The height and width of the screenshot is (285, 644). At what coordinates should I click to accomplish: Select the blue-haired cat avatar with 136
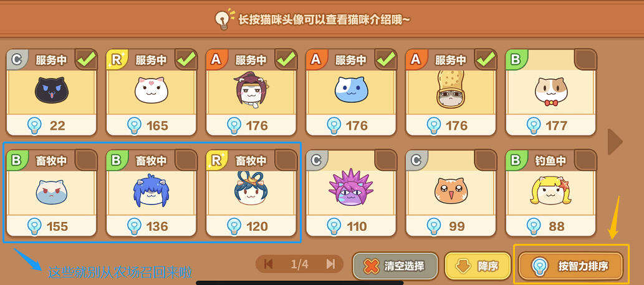(151, 190)
